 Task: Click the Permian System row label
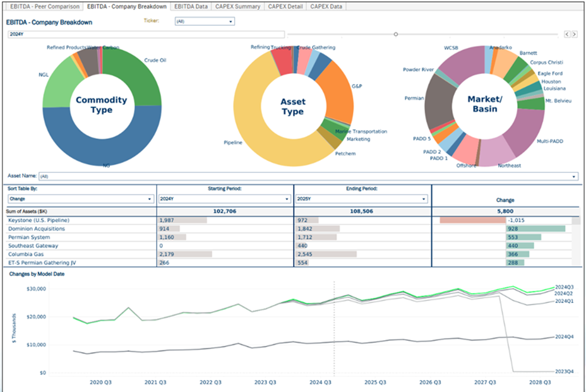tap(29, 237)
